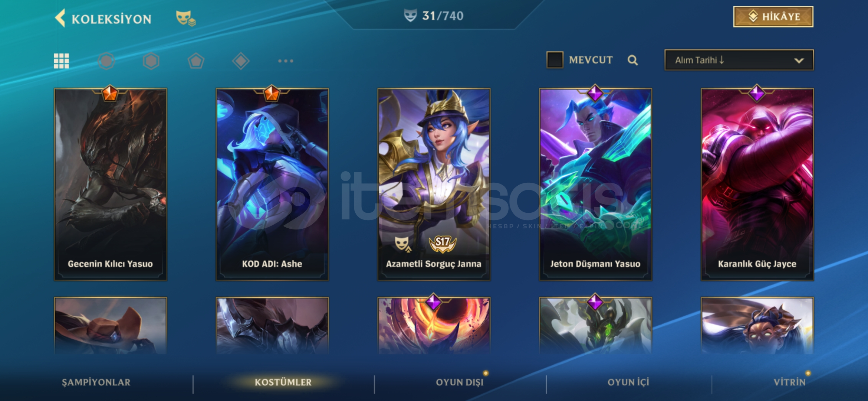Filter by the diamond rarity icon
The height and width of the screenshot is (401, 868).
coord(241,61)
